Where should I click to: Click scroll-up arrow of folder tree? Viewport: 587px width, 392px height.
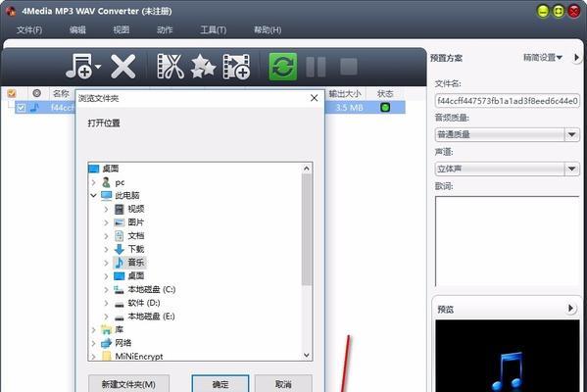[307, 169]
